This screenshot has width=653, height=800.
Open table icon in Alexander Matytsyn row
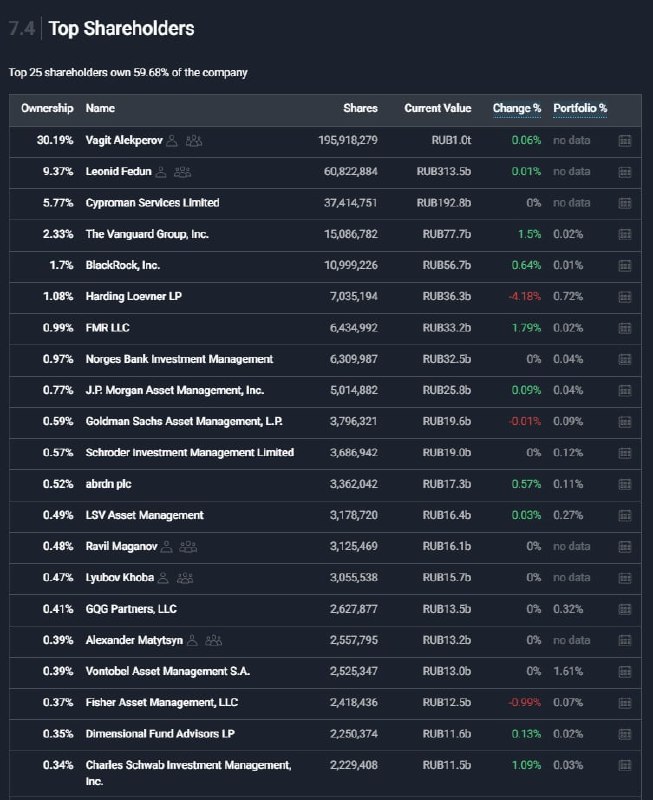tap(625, 640)
